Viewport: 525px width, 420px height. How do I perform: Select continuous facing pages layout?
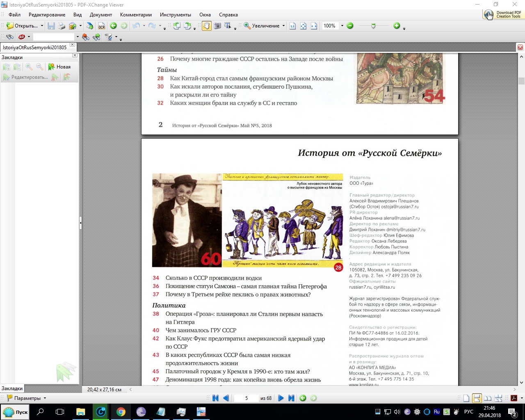(499, 398)
